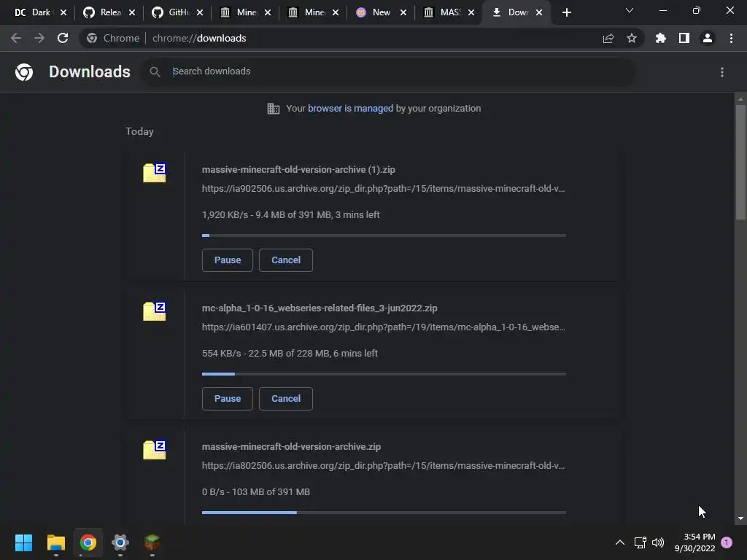Click the Chrome taskbar icon

point(88,542)
